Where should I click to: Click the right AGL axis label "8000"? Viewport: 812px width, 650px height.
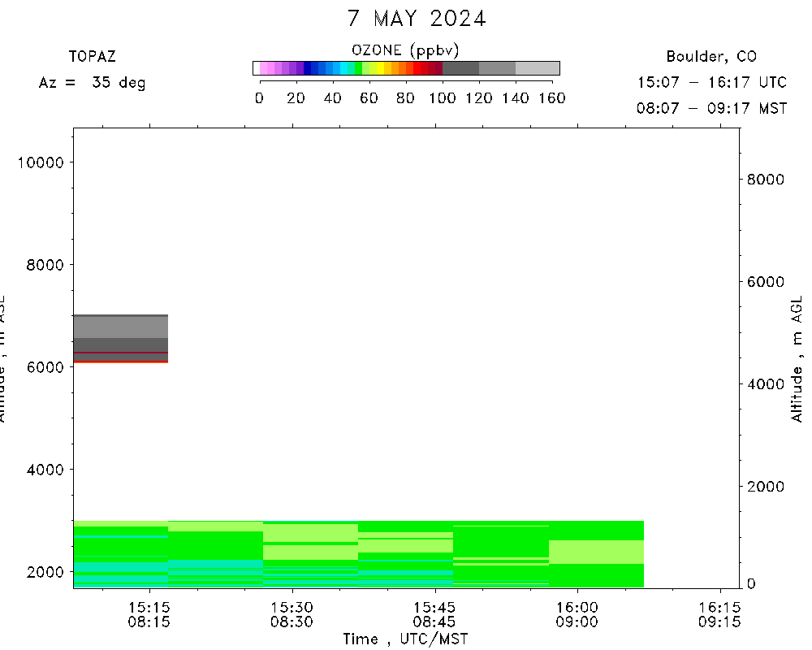pos(766,180)
